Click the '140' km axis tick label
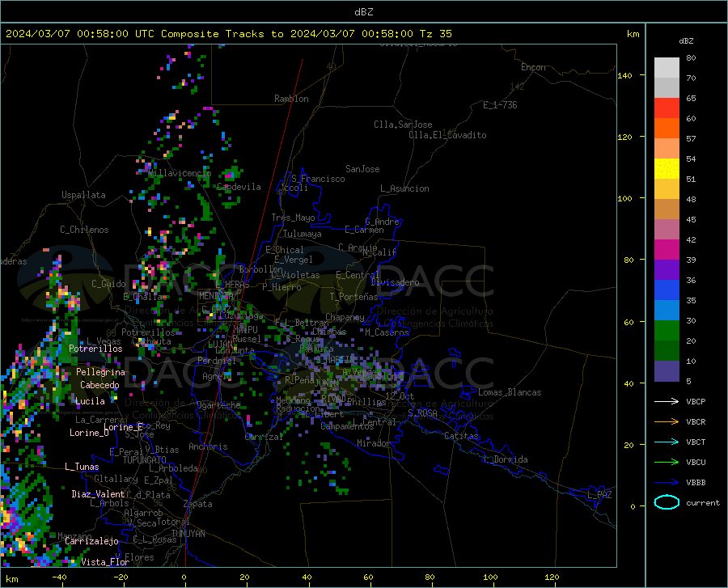 (x=625, y=75)
